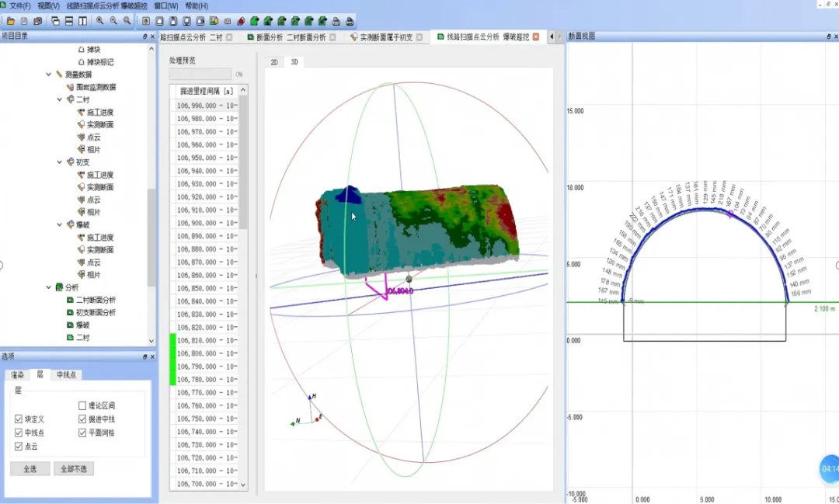839x504 pixels.
Task: Click the open folder toolbar icon
Action: [11, 21]
